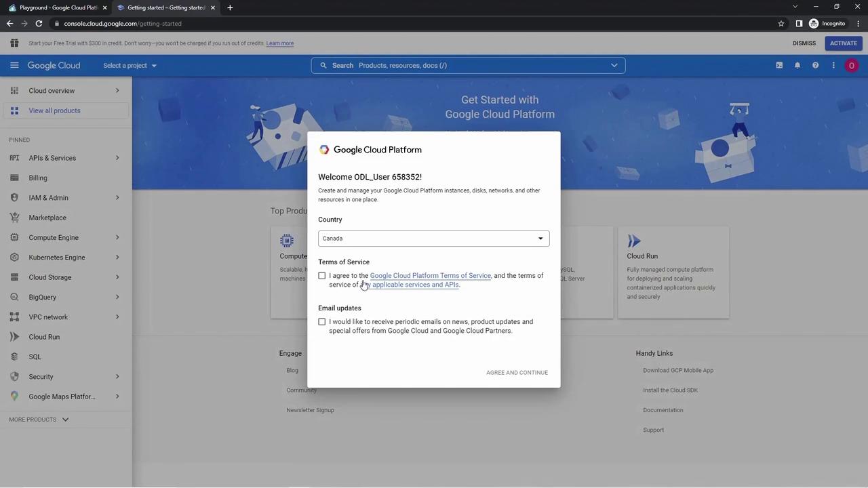Image resolution: width=868 pixels, height=488 pixels.
Task: Open the Country dropdown showing Canada
Action: [x=434, y=239]
